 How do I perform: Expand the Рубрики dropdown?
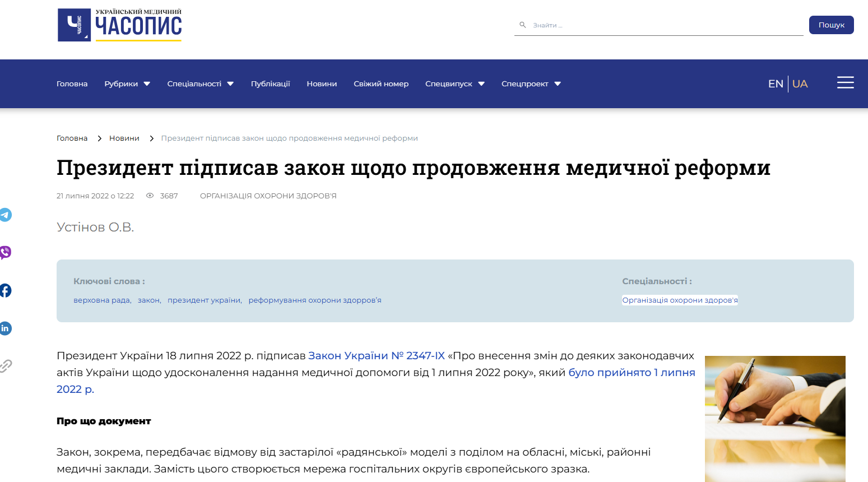click(127, 84)
